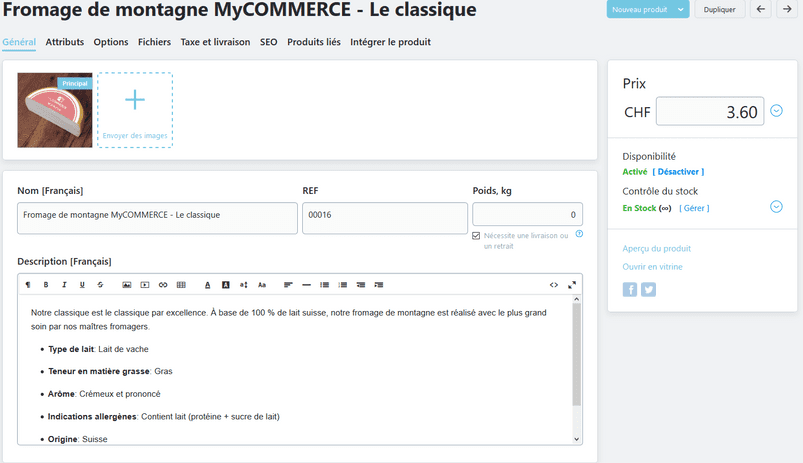Click the CHF price field 3.60
This screenshot has width=803, height=463.
(x=710, y=111)
